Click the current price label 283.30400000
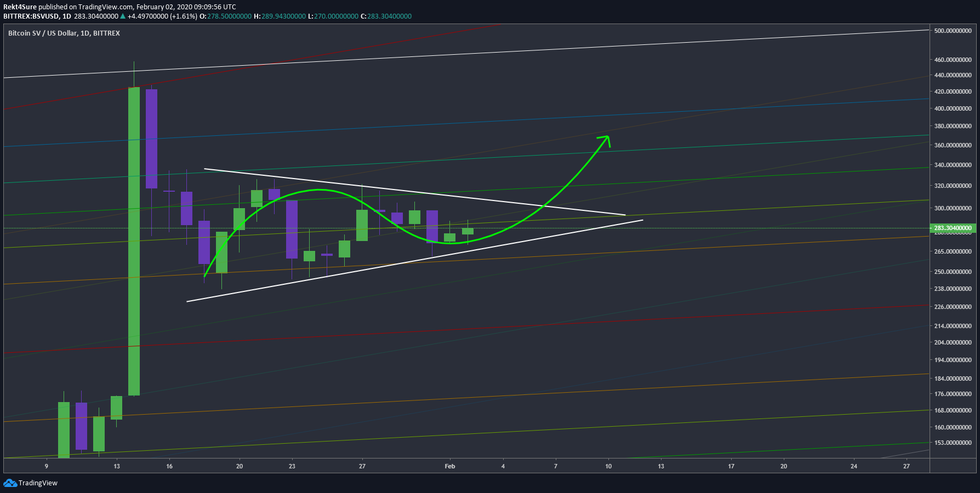Screen dimensions: 980x493 [x=953, y=228]
